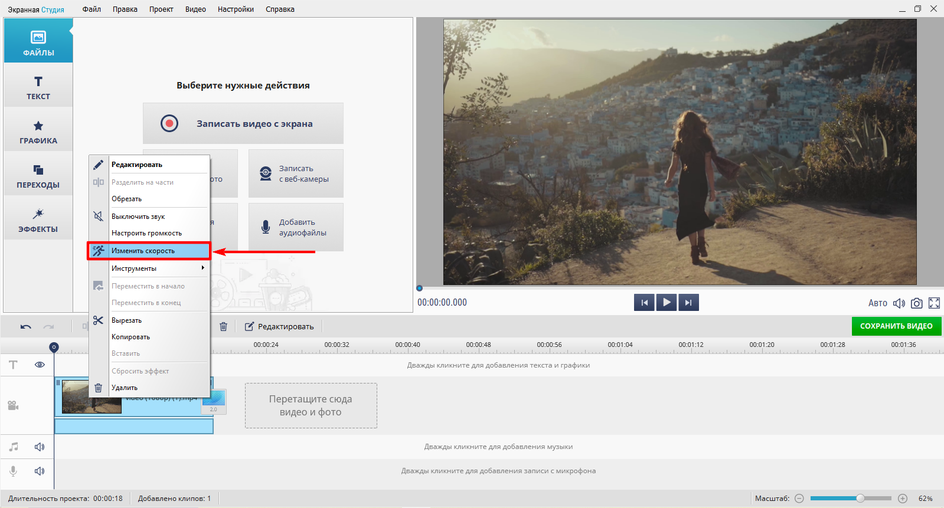Toggle text track visibility with the eye icon

click(40, 365)
